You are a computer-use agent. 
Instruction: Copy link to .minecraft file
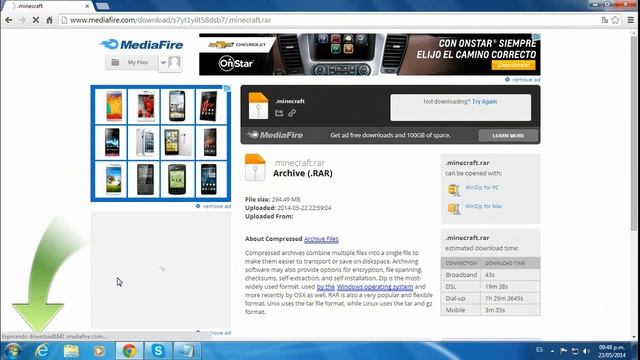click(x=292, y=113)
